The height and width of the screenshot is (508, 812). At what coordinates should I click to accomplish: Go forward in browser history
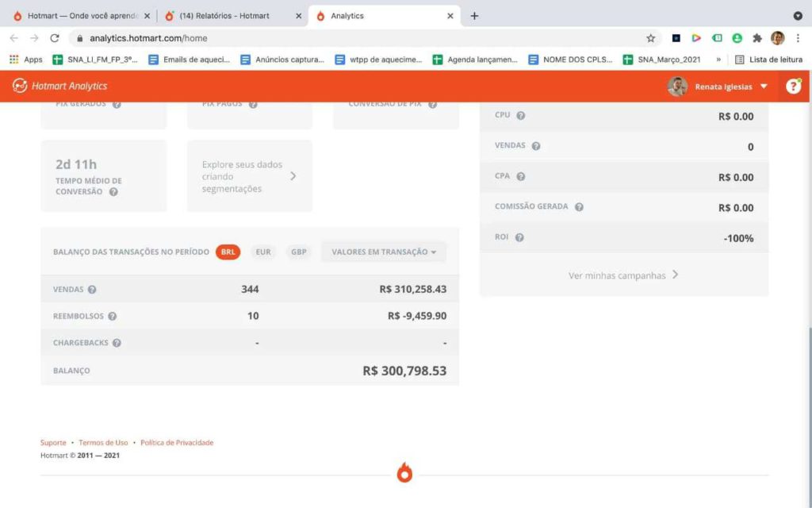click(x=34, y=38)
